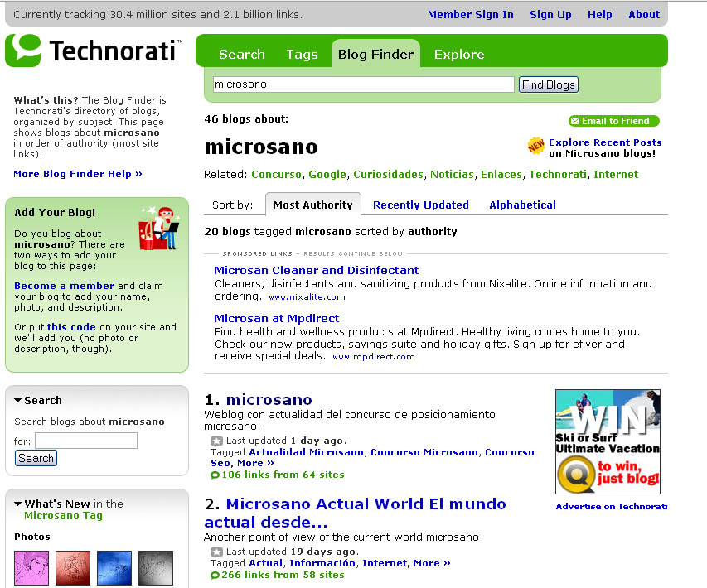This screenshot has height=588, width=707.
Task: Open the Actual tag link
Action: tap(266, 563)
